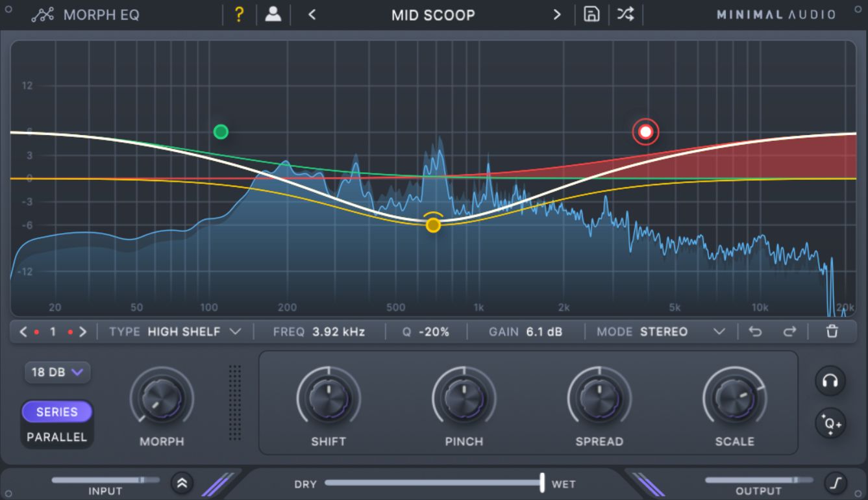Click the Q -20% value

tap(434, 332)
